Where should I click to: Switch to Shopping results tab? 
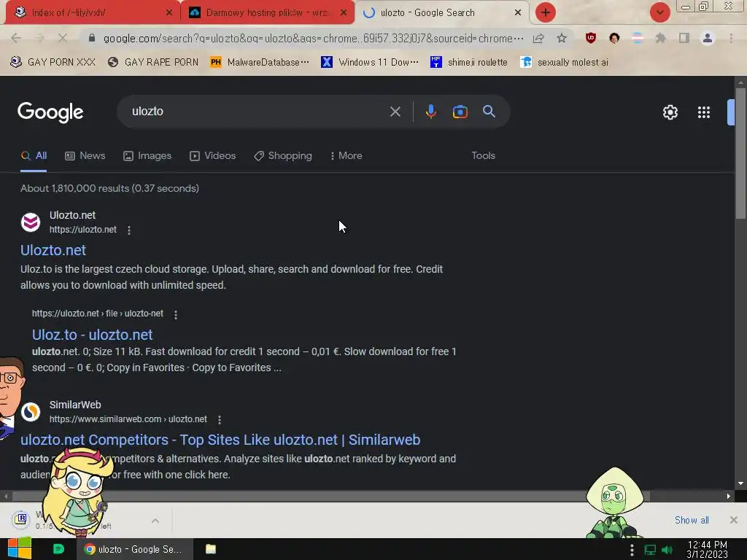coord(283,156)
